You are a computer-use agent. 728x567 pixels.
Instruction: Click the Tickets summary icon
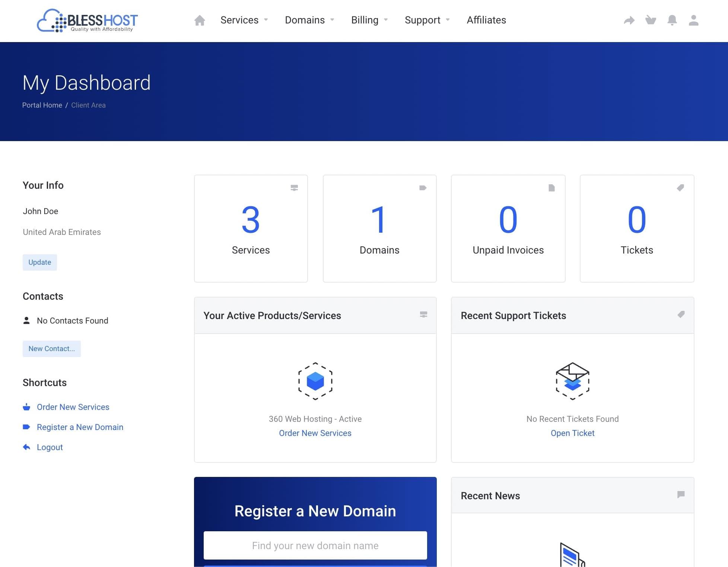680,188
